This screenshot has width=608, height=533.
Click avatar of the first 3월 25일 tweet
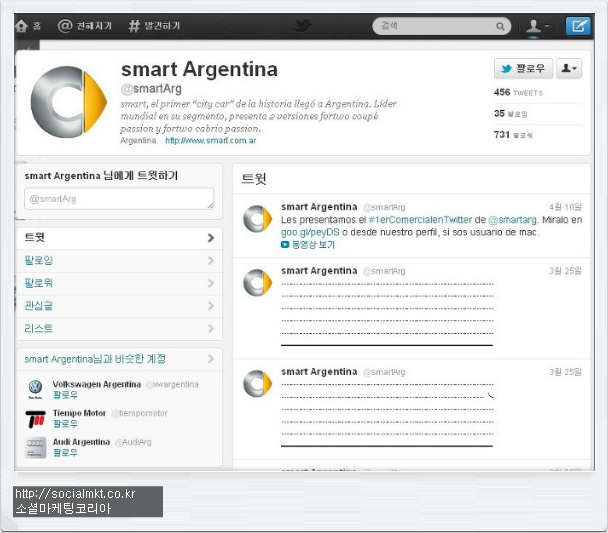257,283
